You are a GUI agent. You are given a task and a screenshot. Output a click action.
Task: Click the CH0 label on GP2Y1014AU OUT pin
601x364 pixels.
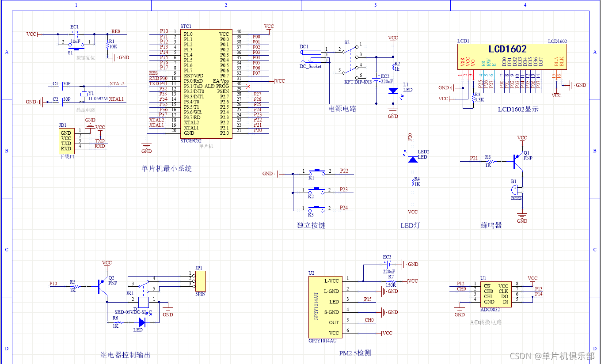(369, 320)
